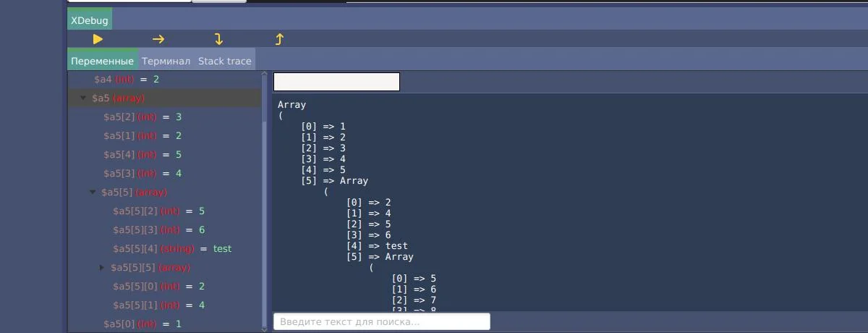Collapse the $a5 array node
Viewport: 868px width, 333px height.
pyautogui.click(x=83, y=98)
